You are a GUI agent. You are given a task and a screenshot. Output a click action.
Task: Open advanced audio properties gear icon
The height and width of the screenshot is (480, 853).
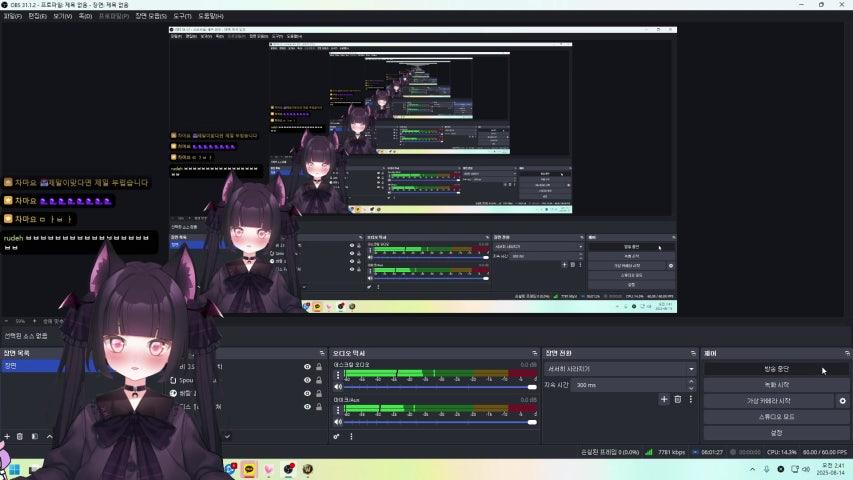(337, 436)
